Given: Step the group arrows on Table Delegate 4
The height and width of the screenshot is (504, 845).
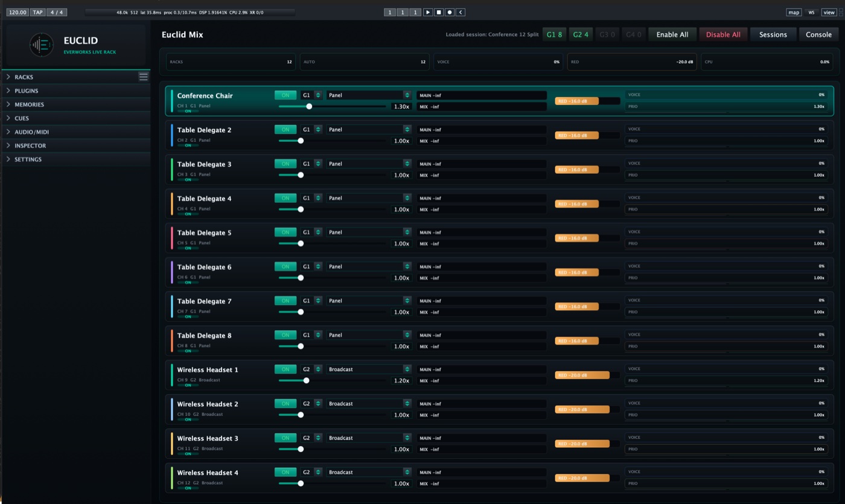Looking at the screenshot, I should 318,198.
